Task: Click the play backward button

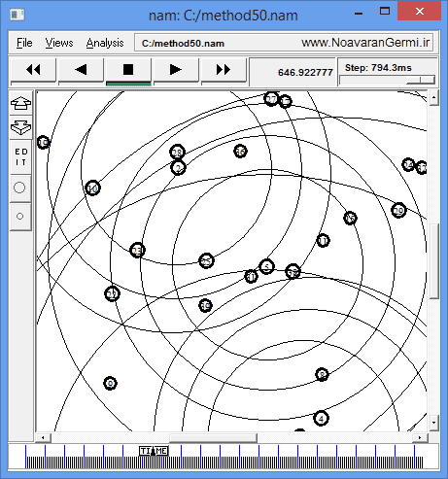Action: coord(81,69)
